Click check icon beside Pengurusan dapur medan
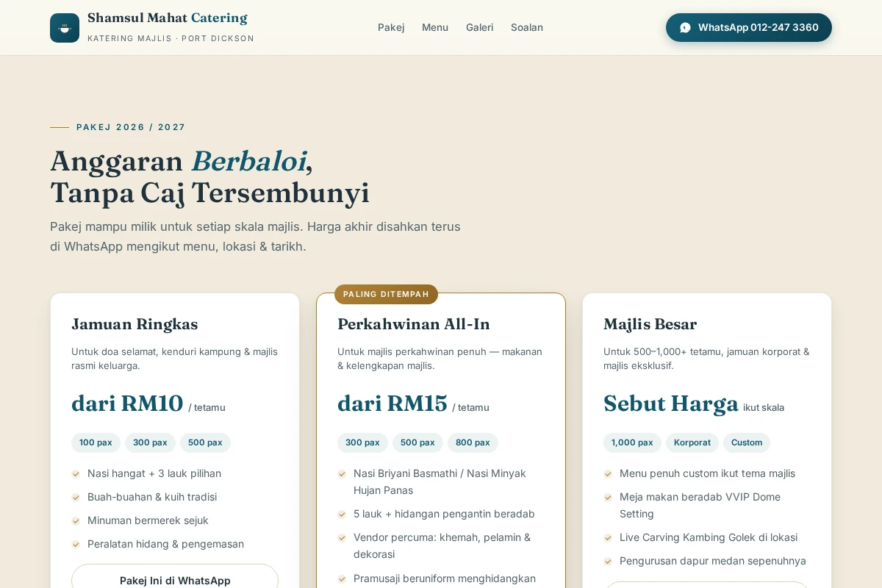Image resolution: width=882 pixels, height=588 pixels. 608,562
